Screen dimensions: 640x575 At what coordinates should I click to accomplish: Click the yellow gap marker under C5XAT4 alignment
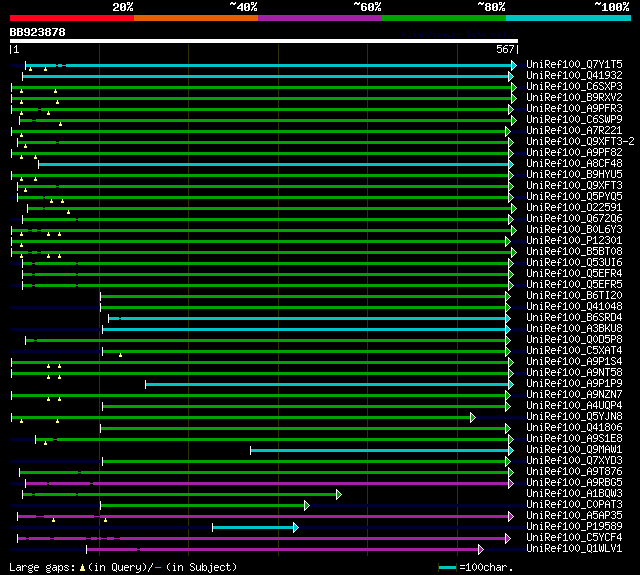coord(120,355)
